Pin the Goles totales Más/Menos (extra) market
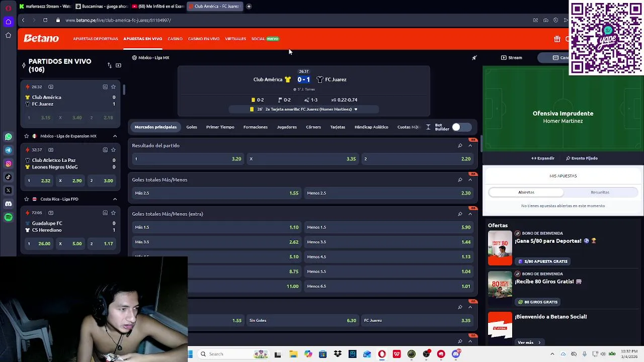Viewport: 644px width, 362px height. [x=460, y=214]
